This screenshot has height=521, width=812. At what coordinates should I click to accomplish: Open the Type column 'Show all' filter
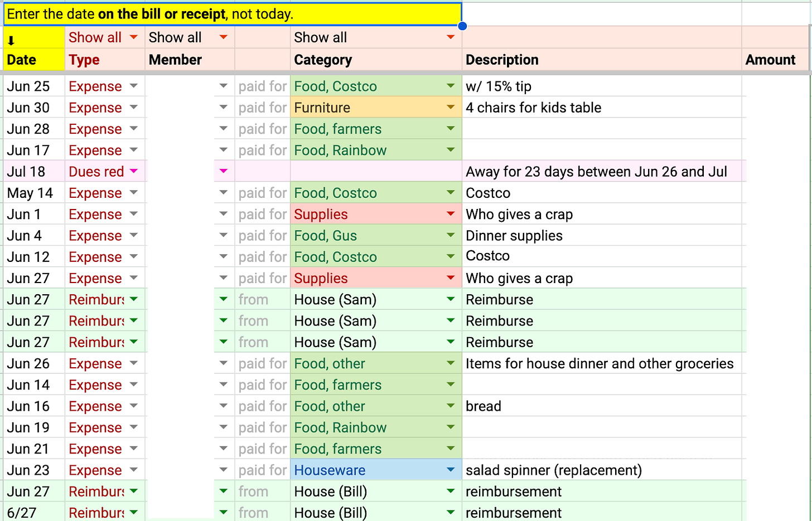(x=133, y=37)
